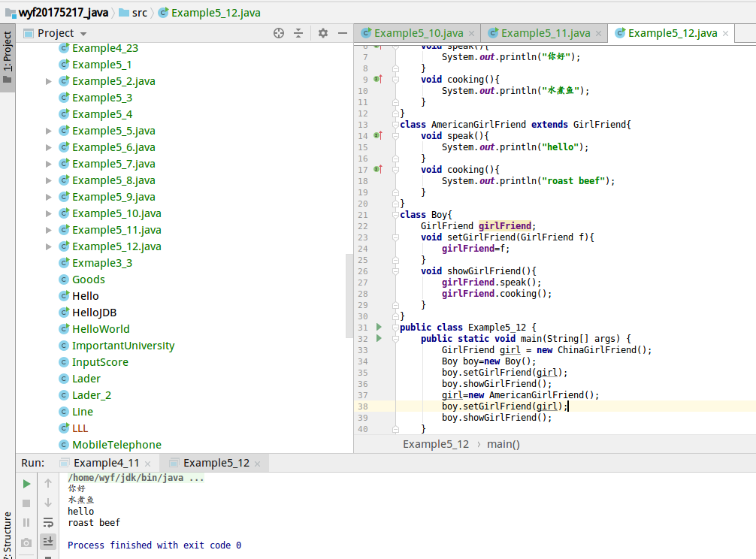
Task: Toggle soft-wrap icon in Run panel
Action: [48, 522]
